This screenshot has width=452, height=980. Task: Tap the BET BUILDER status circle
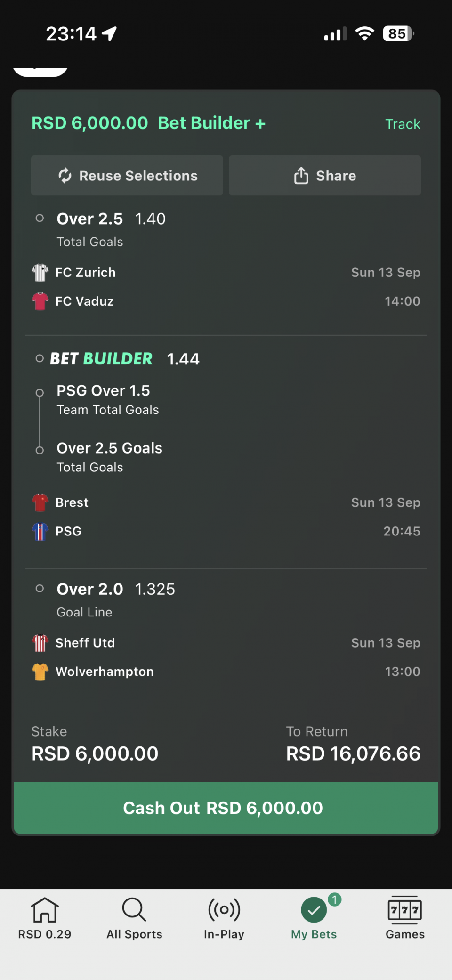[40, 358]
